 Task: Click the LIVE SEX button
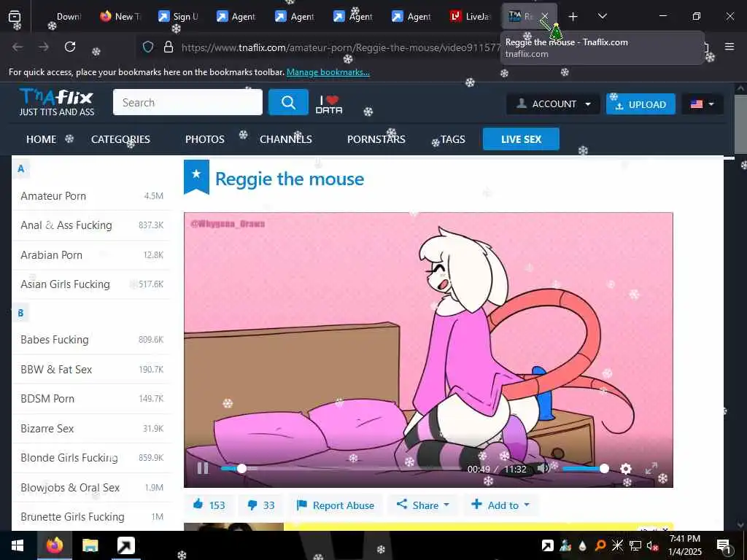pyautogui.click(x=521, y=139)
